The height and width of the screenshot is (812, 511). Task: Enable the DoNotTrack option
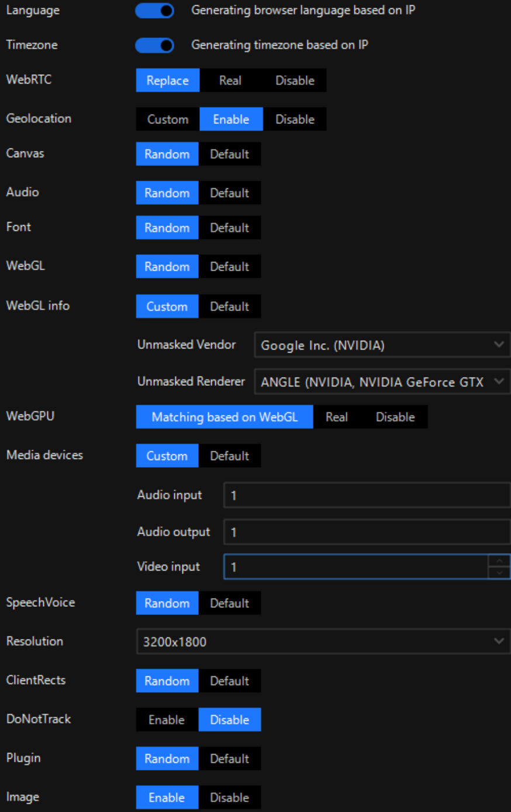pyautogui.click(x=167, y=720)
